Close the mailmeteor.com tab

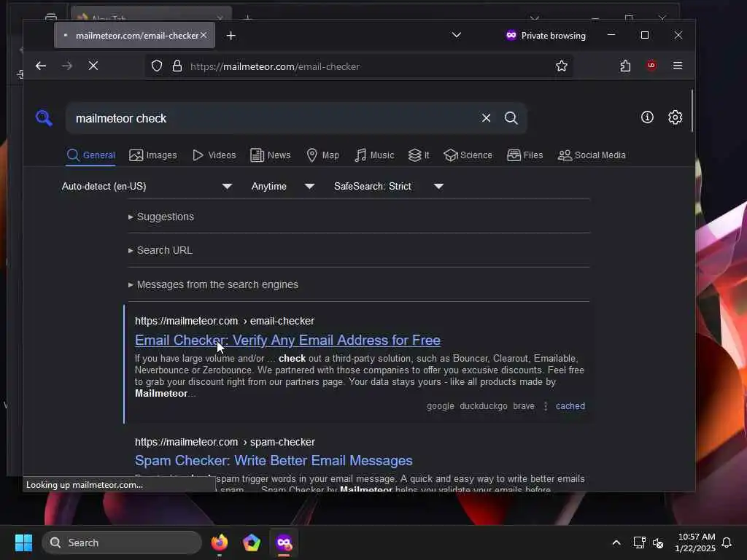[x=204, y=35]
